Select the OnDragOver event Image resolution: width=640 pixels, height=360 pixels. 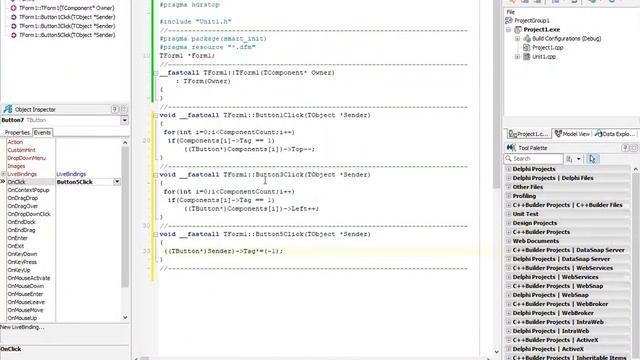pyautogui.click(x=22, y=206)
